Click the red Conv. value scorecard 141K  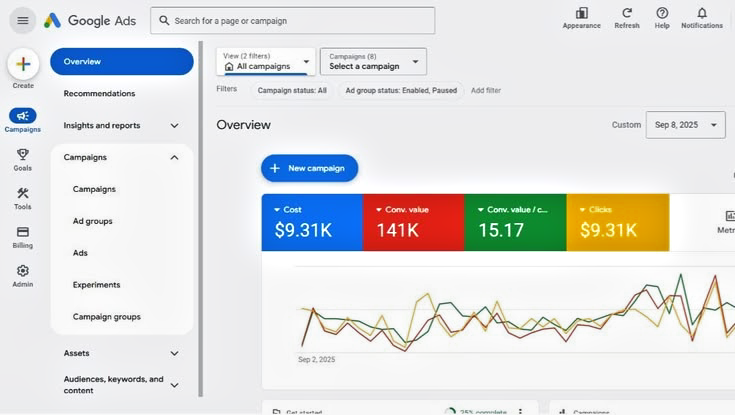(398, 230)
